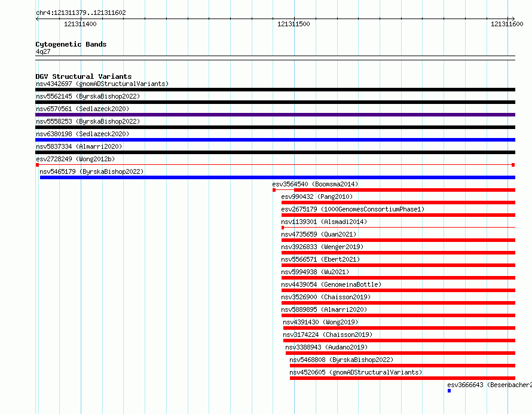The height and width of the screenshot is (414, 532).
Task: Click the nsv5566571 Ebert2021 label
Action: 320,259
